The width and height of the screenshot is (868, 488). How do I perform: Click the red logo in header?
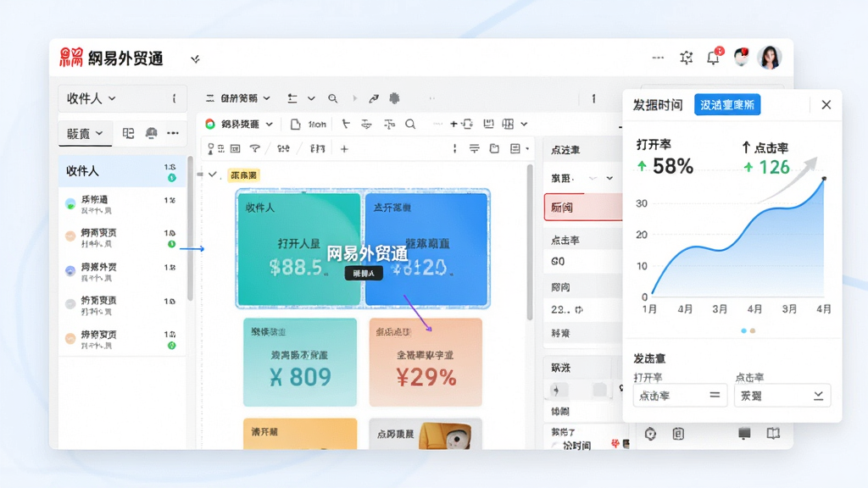(71, 58)
